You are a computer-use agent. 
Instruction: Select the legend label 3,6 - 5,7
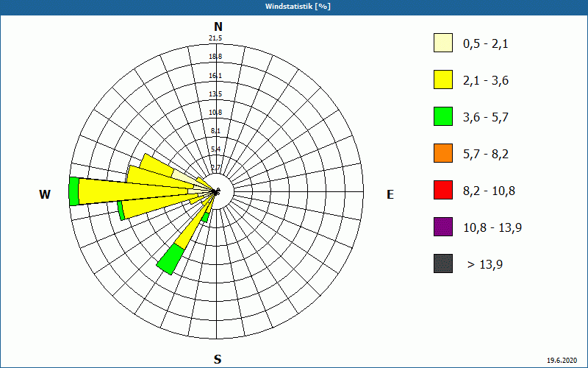486,118
